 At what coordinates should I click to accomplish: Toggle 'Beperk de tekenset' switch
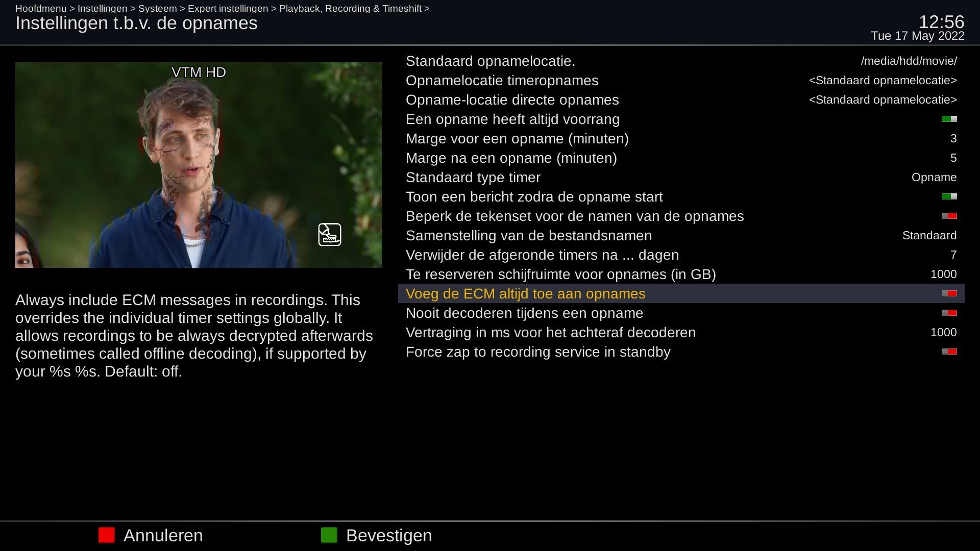pyautogui.click(x=949, y=216)
